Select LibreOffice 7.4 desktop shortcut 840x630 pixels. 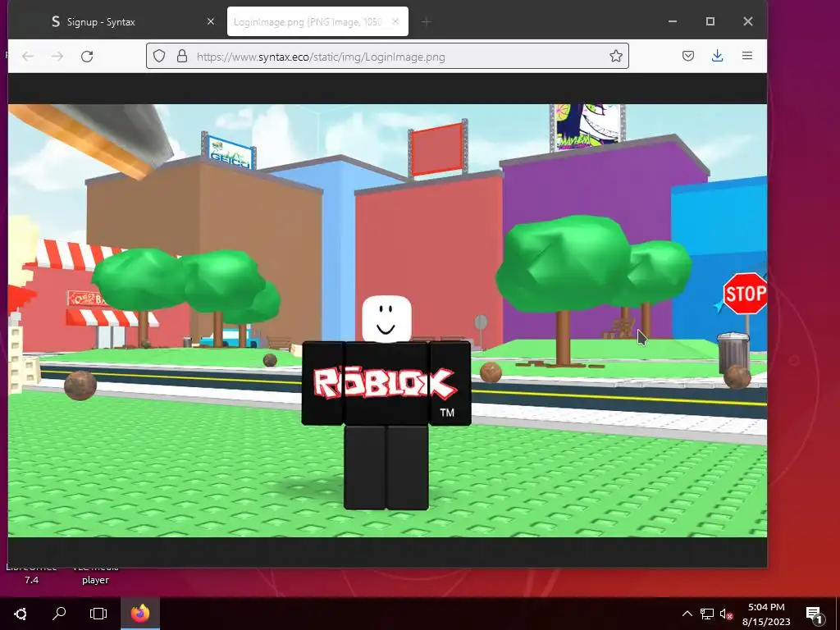point(31,575)
